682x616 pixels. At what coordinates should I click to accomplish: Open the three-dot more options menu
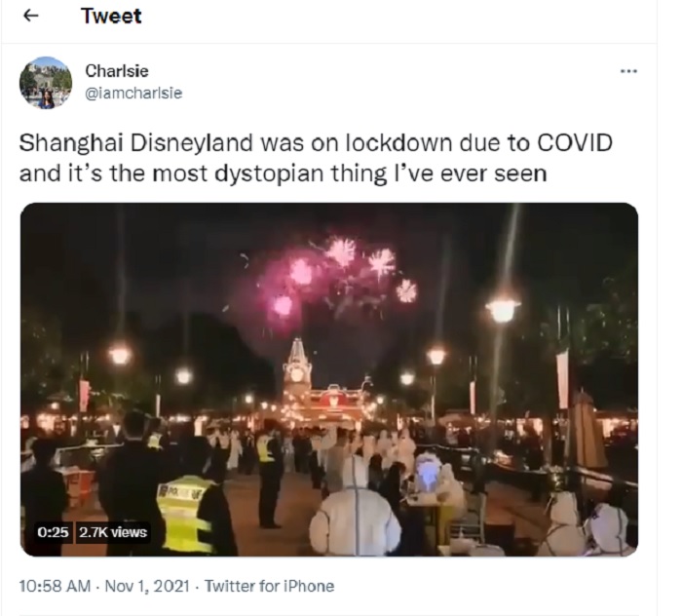point(628,71)
